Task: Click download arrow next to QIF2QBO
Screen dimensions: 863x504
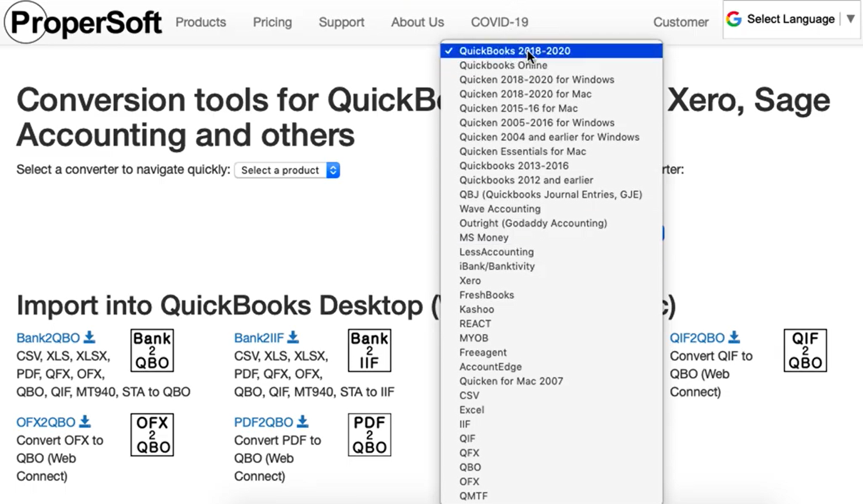Action: coord(734,337)
